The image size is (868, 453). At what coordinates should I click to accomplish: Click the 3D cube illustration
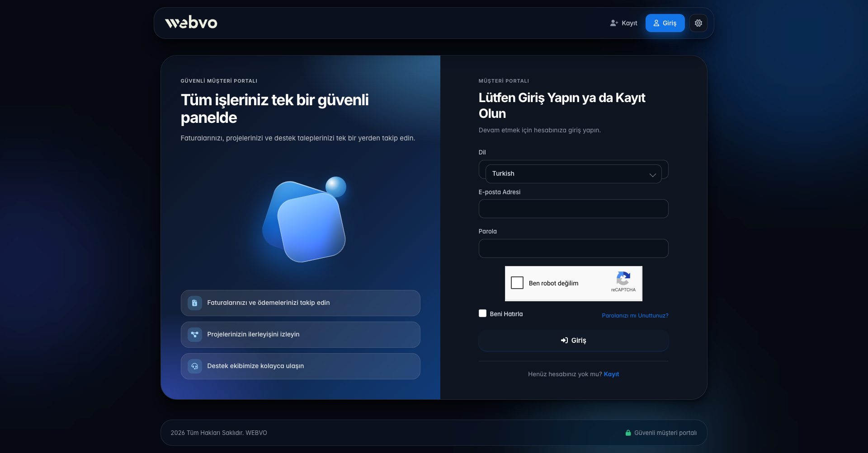click(x=304, y=219)
